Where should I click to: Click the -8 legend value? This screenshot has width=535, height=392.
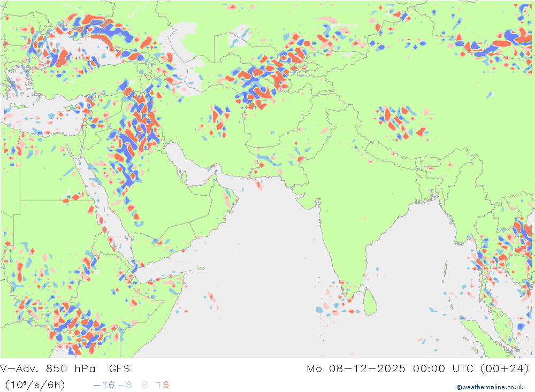[125, 385]
